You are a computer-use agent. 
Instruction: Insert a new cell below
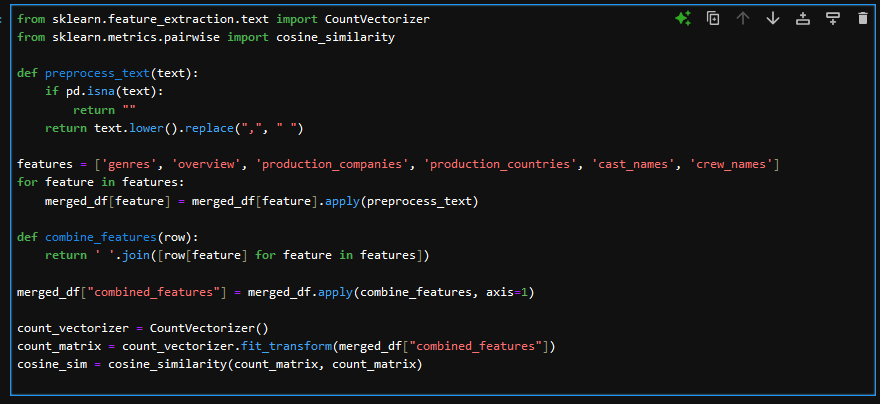click(x=832, y=18)
